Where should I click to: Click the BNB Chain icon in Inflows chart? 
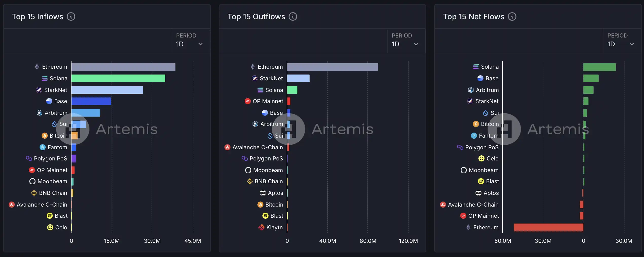[34, 193]
